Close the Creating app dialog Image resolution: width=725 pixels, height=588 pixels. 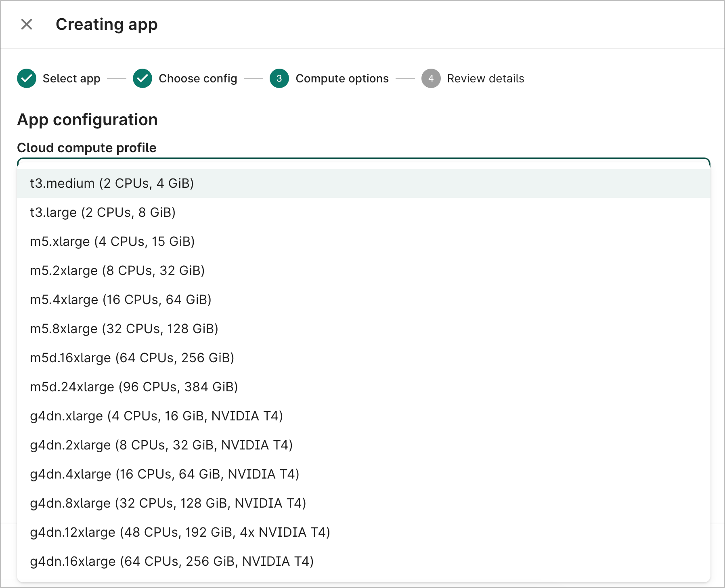click(x=27, y=25)
